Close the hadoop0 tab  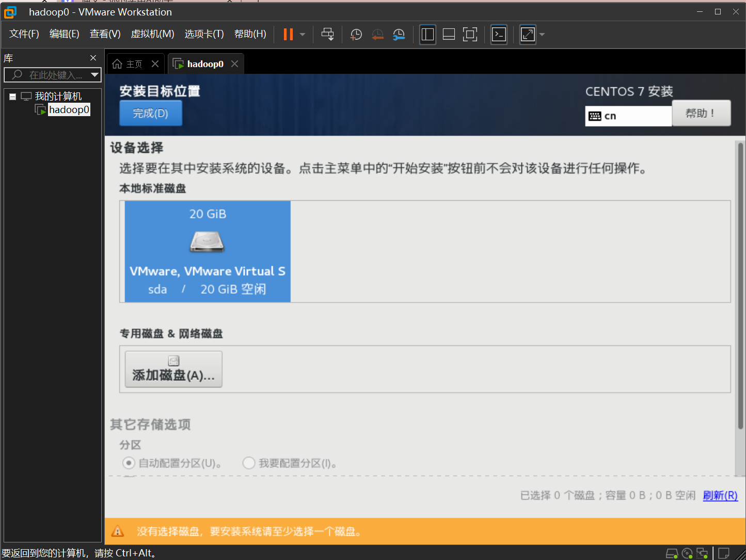(235, 63)
